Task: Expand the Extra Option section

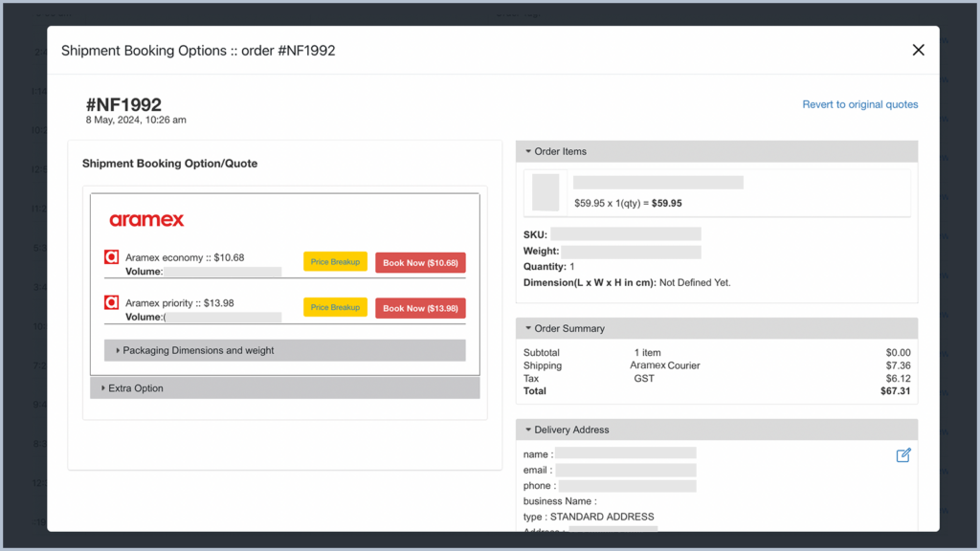Action: coord(135,388)
